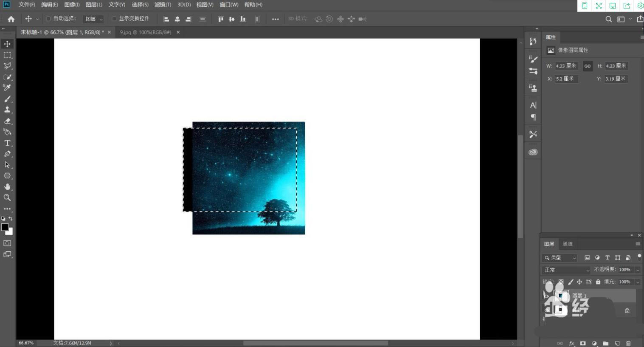Screen dimensions: 644x347
Task: Add a layer mask
Action: [583, 343]
